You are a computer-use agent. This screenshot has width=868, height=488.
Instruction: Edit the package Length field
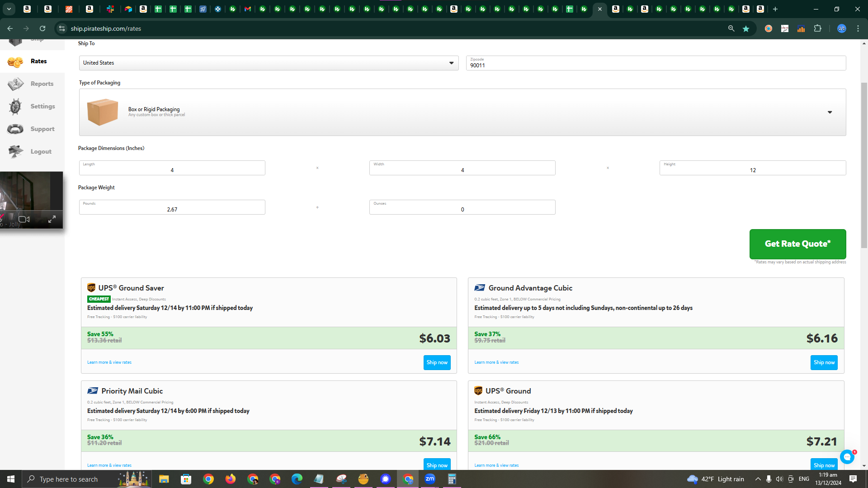click(172, 168)
